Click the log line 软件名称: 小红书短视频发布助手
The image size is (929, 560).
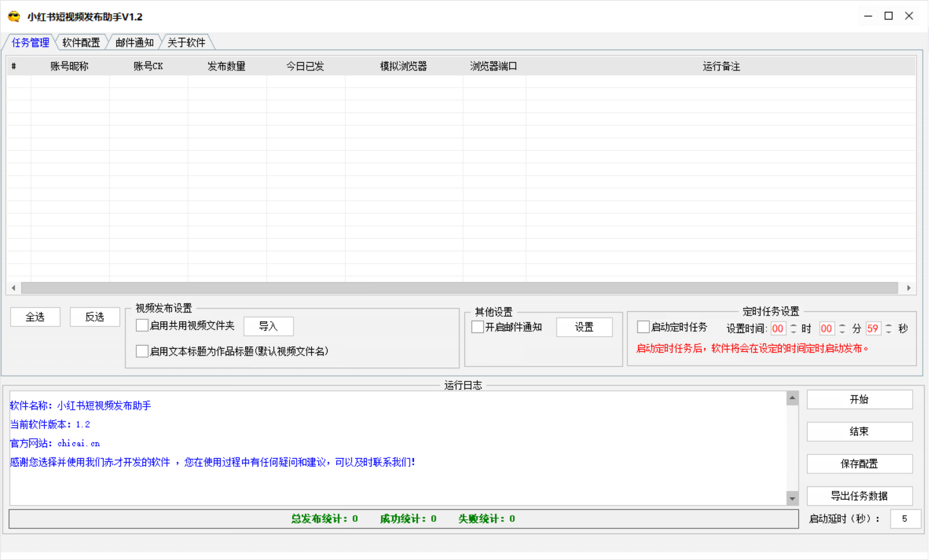[80, 406]
